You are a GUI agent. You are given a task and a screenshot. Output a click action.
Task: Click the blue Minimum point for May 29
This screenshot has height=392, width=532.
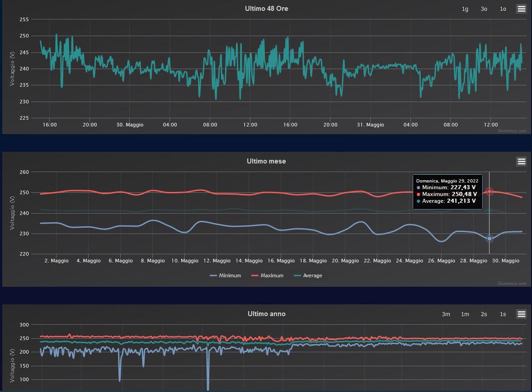(489, 238)
